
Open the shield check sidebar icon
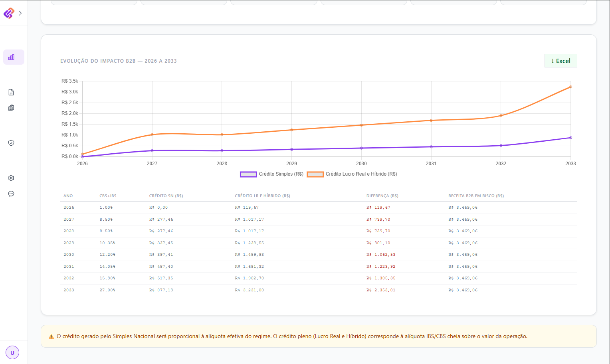[11, 143]
